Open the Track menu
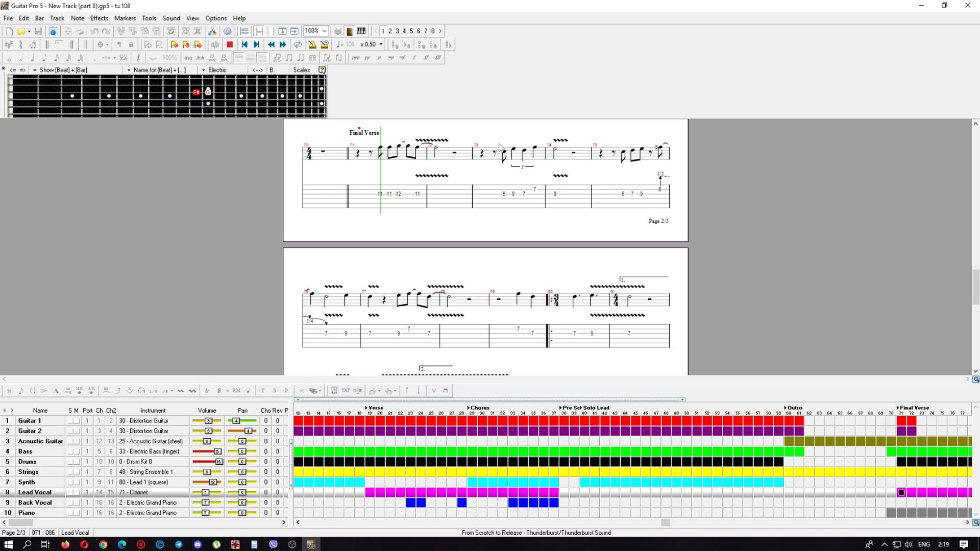The height and width of the screenshot is (551, 980). pos(57,18)
